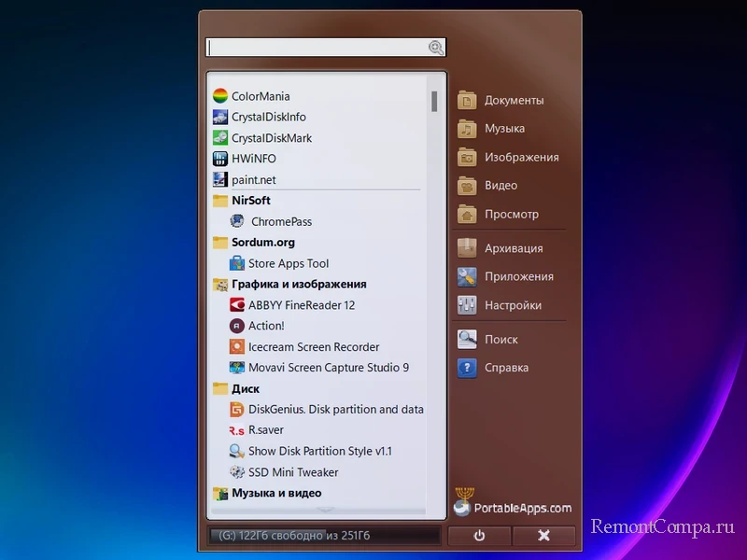Start DiskGenius disk partition app
This screenshot has width=747, height=560.
tap(334, 410)
